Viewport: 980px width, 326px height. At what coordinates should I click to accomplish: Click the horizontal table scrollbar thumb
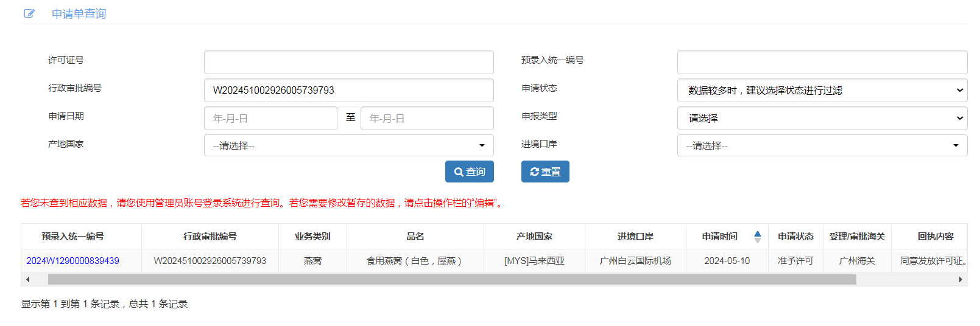pos(451,280)
